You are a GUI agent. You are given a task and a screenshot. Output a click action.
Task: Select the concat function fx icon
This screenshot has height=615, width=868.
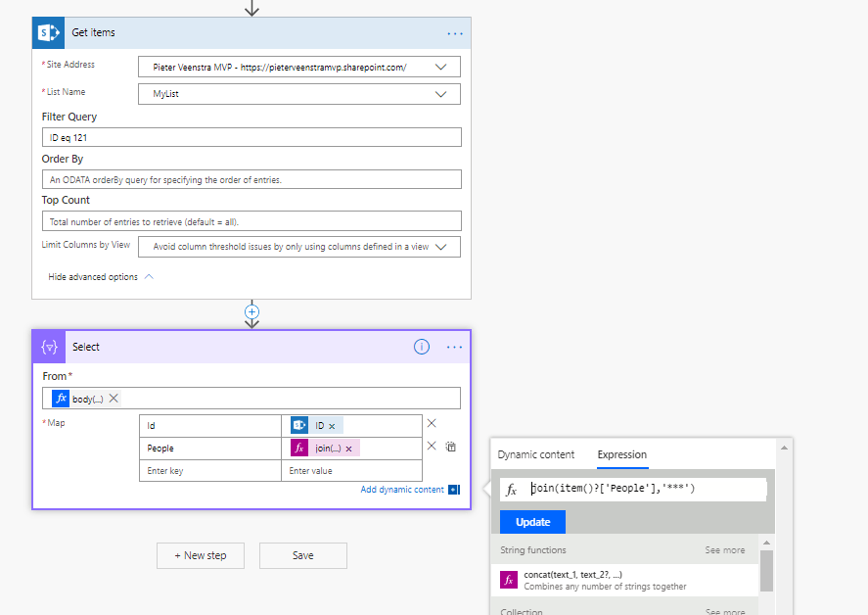[x=509, y=580]
